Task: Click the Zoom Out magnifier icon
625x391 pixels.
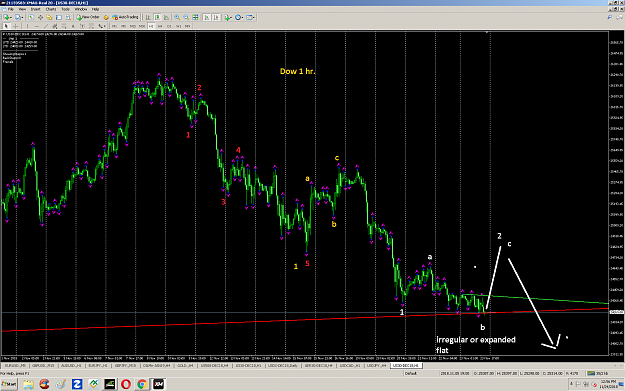Action: coord(186,17)
